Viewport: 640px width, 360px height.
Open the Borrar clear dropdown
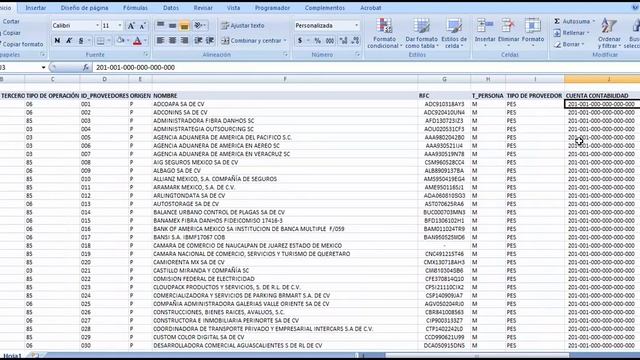pyautogui.click(x=569, y=44)
